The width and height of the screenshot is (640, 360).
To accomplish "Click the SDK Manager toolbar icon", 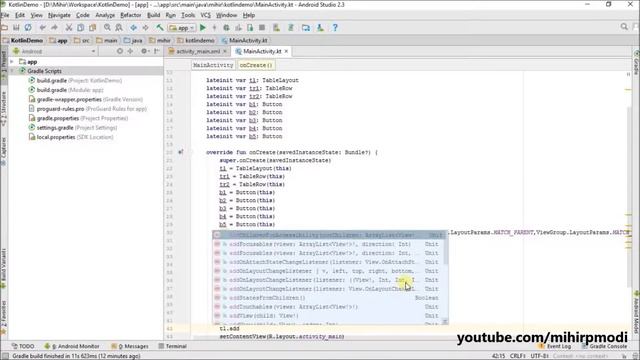I will (x=320, y=28).
